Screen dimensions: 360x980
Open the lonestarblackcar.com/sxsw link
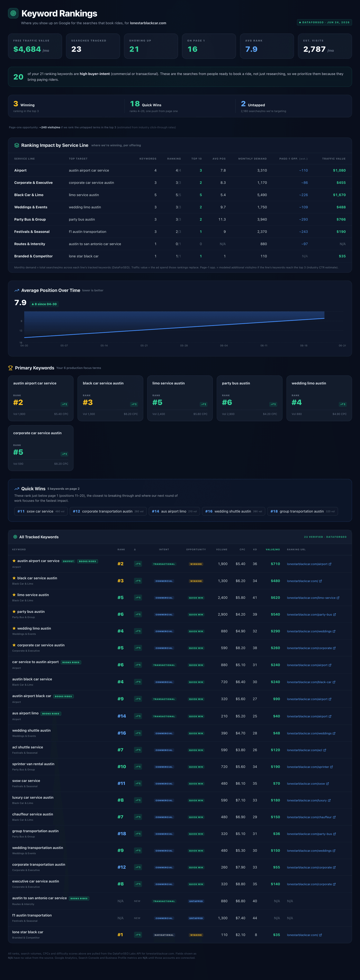point(308,783)
